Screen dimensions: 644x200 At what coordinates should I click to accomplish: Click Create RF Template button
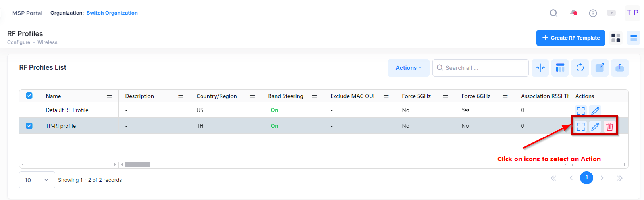[x=571, y=38]
